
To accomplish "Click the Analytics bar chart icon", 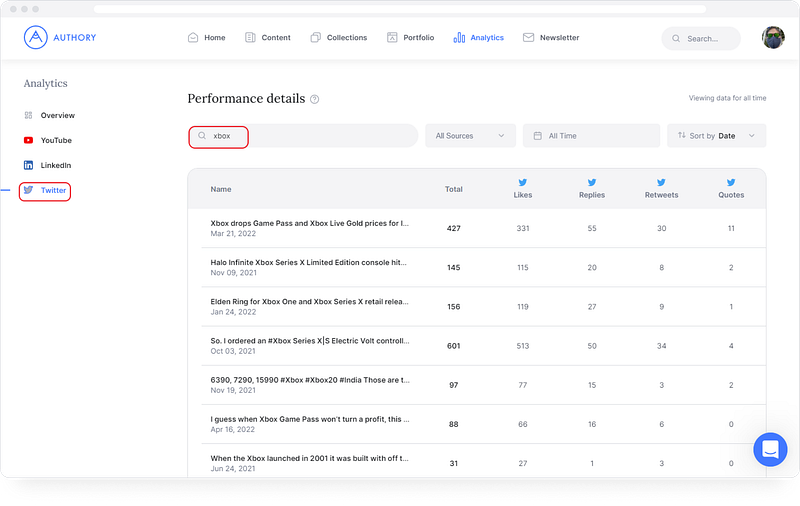I will point(459,37).
